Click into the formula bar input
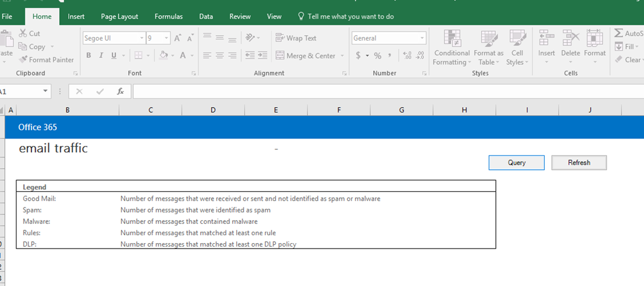 pos(387,91)
